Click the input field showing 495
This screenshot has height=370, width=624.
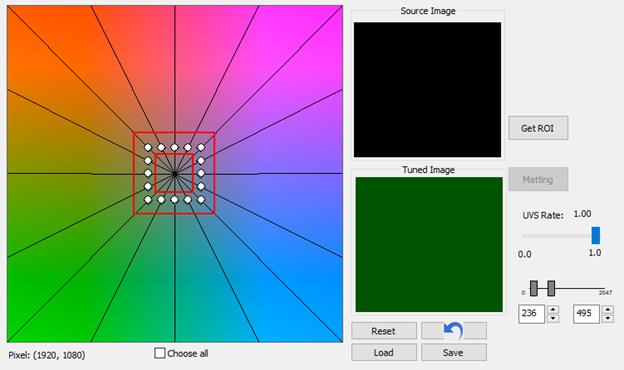(586, 314)
